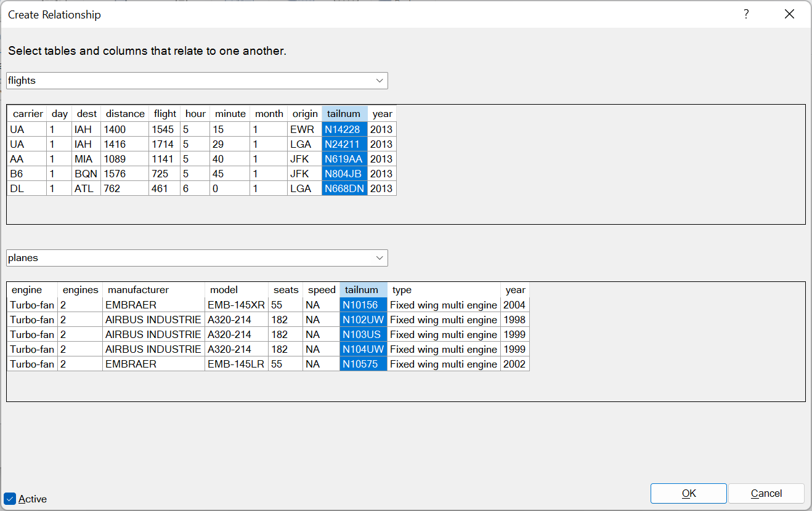Screen dimensions: 812x511
Task: Toggle the Active checkbox
Action: tap(10, 499)
